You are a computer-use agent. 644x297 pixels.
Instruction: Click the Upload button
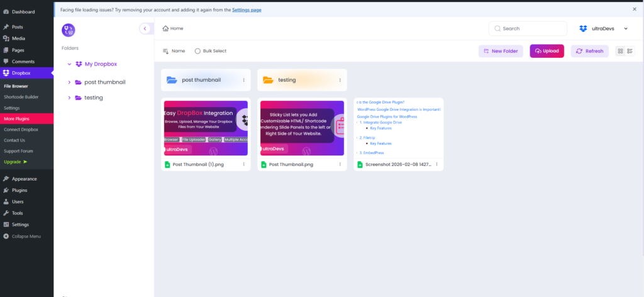(x=547, y=52)
